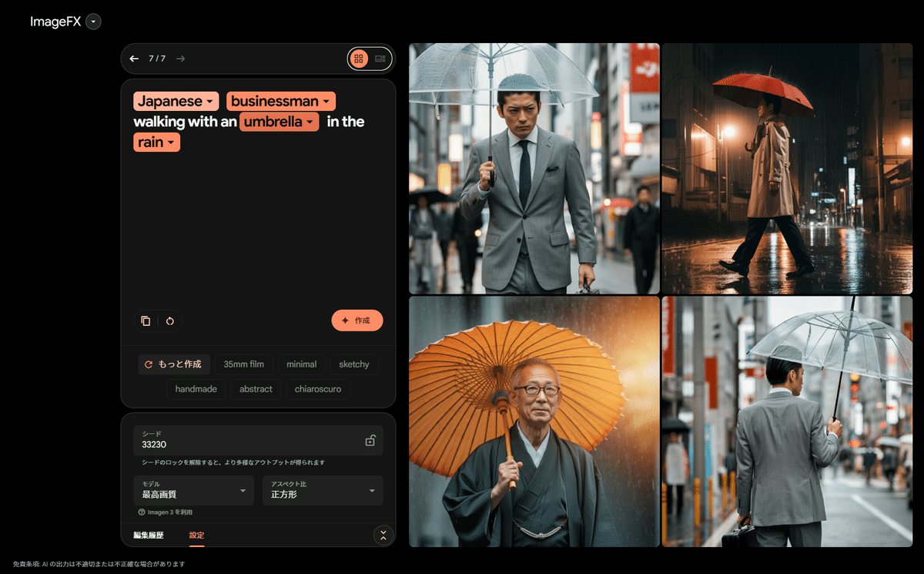Copy the prompt using the copy icon
Image resolution: width=924 pixels, height=574 pixels.
tap(146, 321)
